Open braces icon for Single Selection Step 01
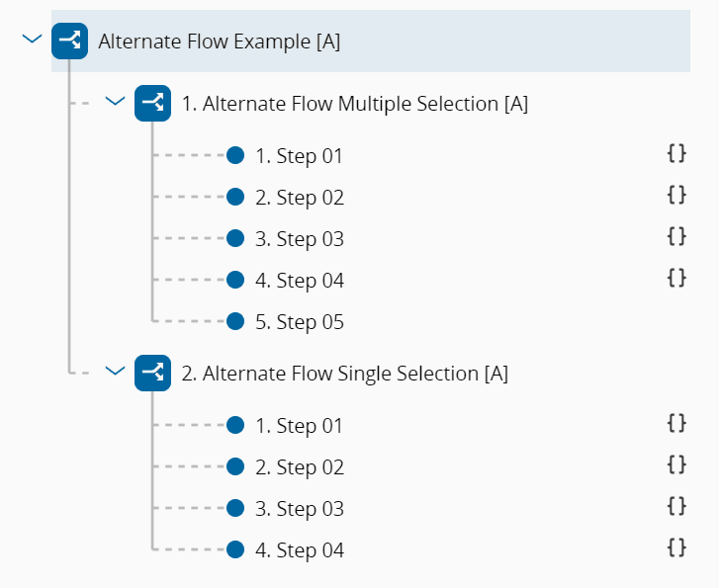 click(676, 423)
